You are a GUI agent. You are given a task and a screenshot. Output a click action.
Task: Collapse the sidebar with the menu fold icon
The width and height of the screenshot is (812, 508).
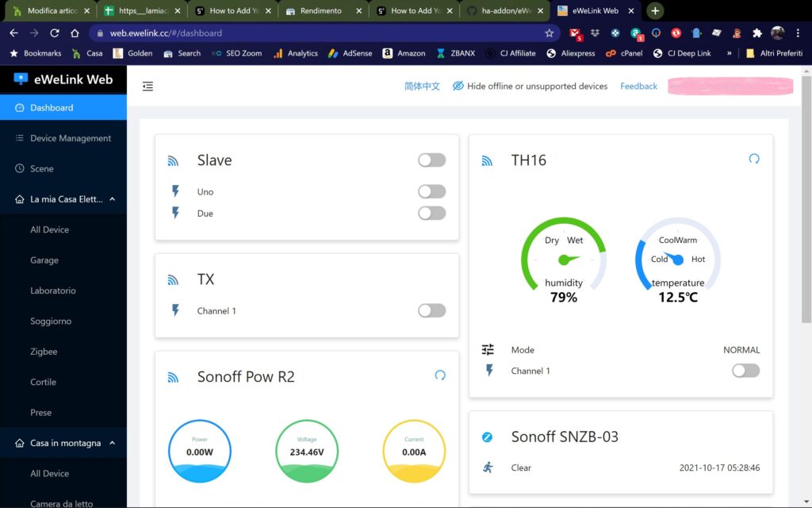pos(147,86)
